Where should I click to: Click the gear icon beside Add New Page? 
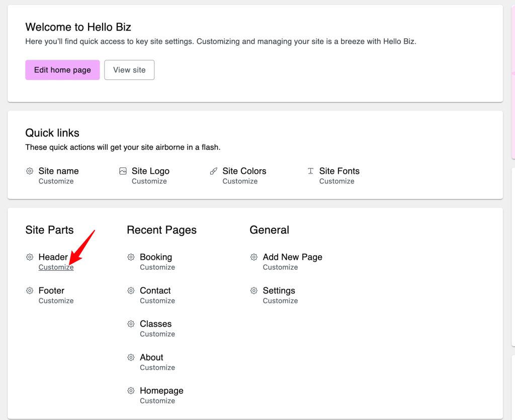pyautogui.click(x=254, y=257)
